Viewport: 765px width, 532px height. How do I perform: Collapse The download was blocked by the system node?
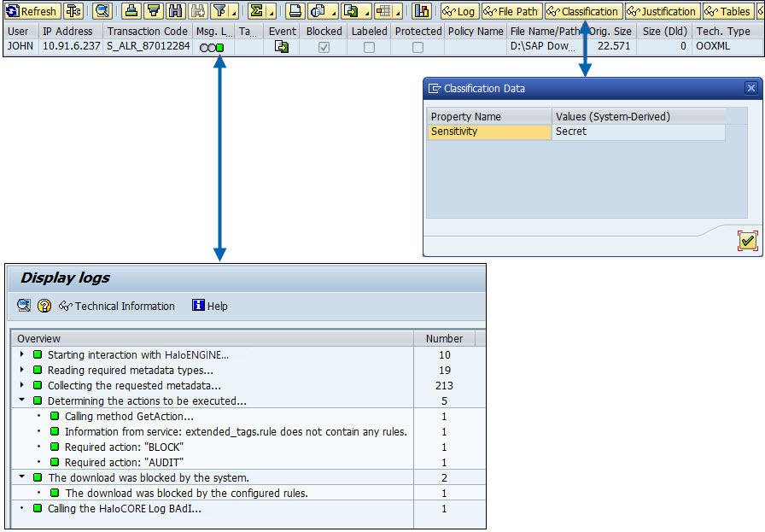point(22,476)
